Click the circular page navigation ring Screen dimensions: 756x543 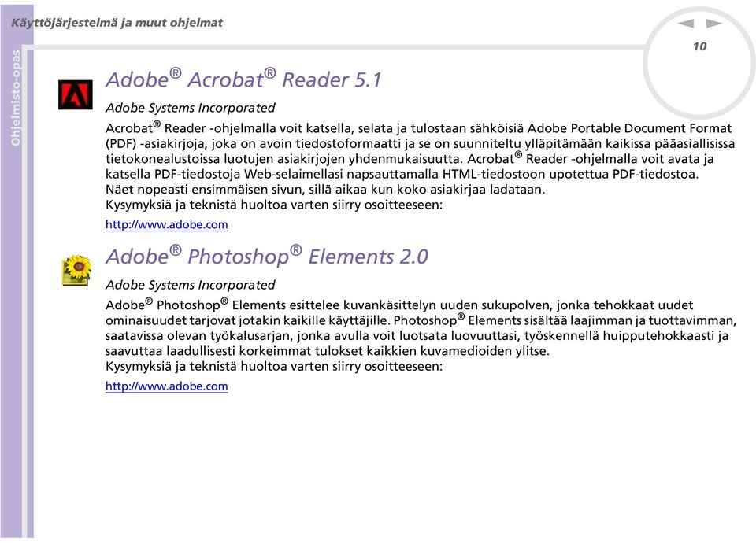(x=699, y=63)
